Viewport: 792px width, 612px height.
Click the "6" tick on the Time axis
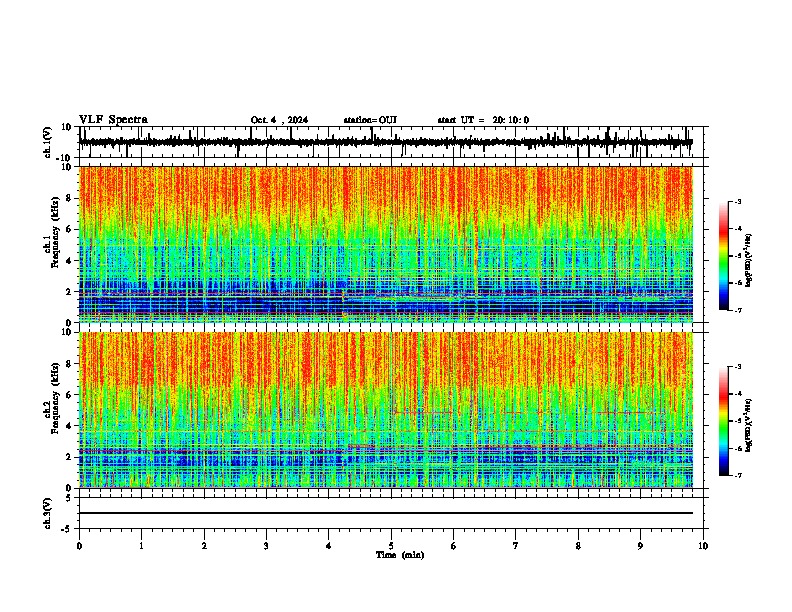[454, 546]
